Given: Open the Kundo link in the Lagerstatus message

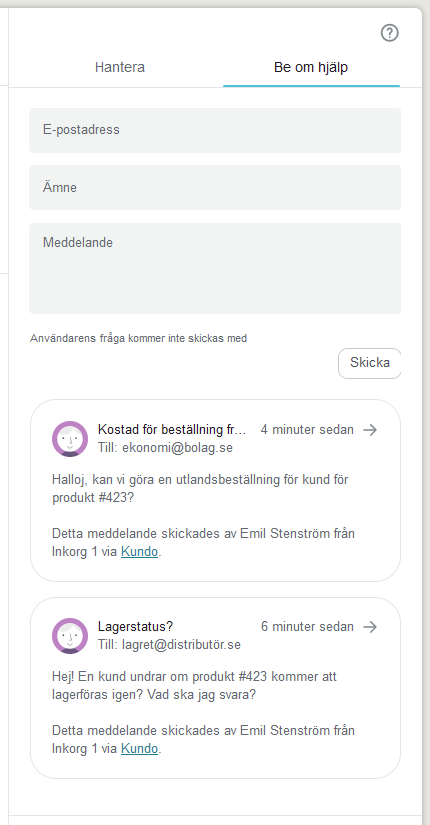Looking at the screenshot, I should (x=139, y=749).
